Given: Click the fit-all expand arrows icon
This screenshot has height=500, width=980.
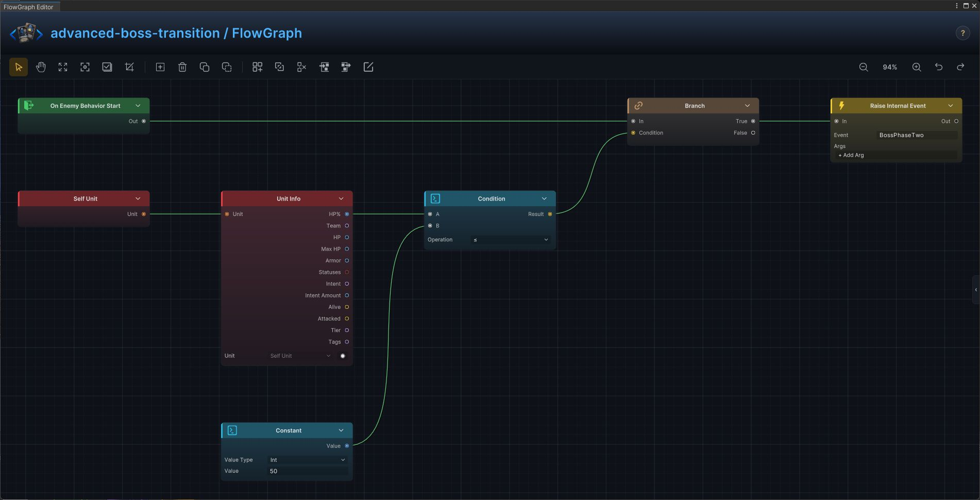Looking at the screenshot, I should 63,67.
